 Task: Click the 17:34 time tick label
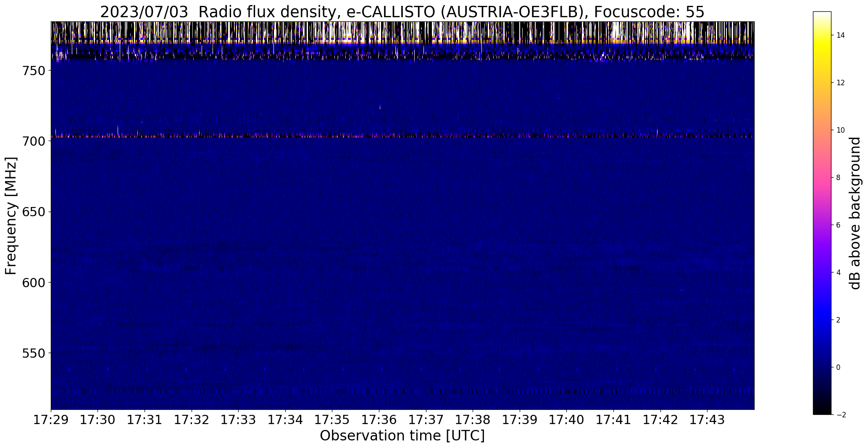pyautogui.click(x=285, y=420)
